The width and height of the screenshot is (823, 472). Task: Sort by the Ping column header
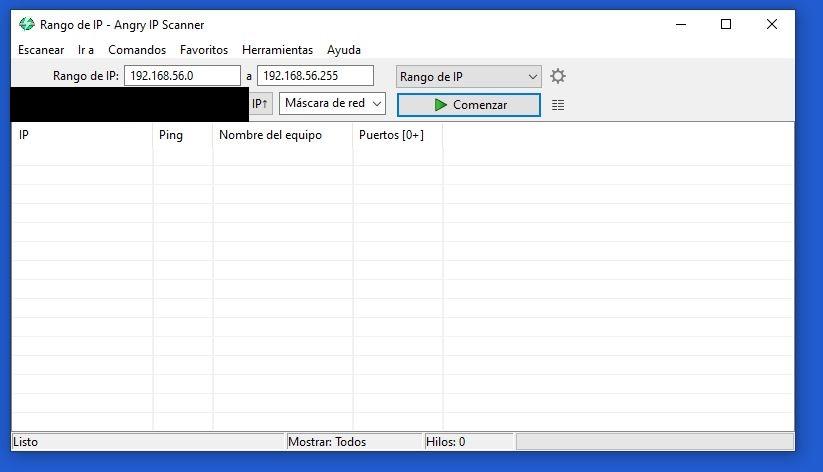coord(183,135)
